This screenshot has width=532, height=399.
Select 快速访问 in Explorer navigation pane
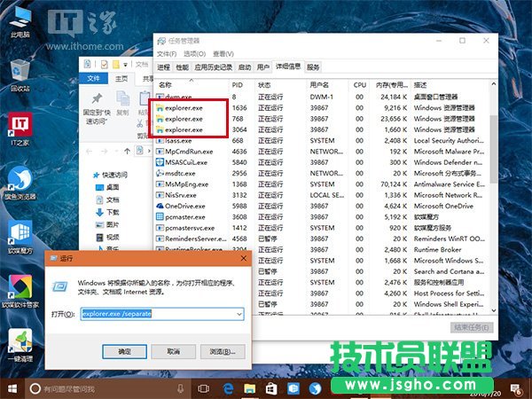[x=111, y=175]
